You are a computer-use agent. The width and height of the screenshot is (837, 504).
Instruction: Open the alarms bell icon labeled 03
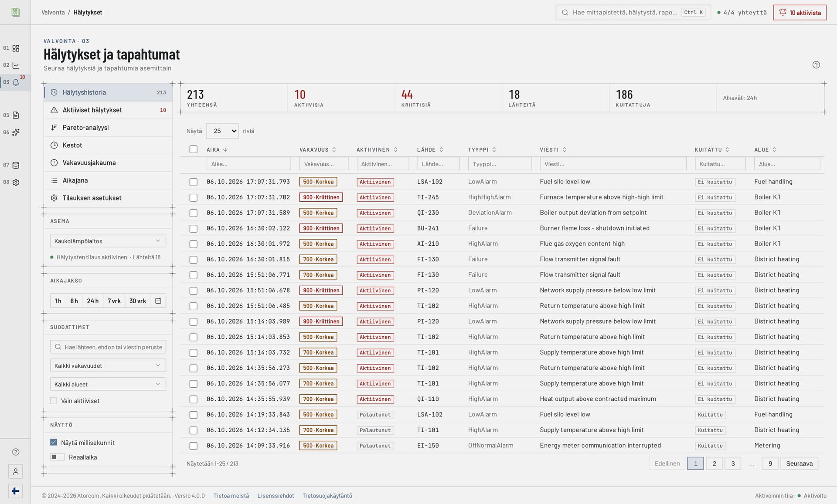pyautogui.click(x=16, y=82)
